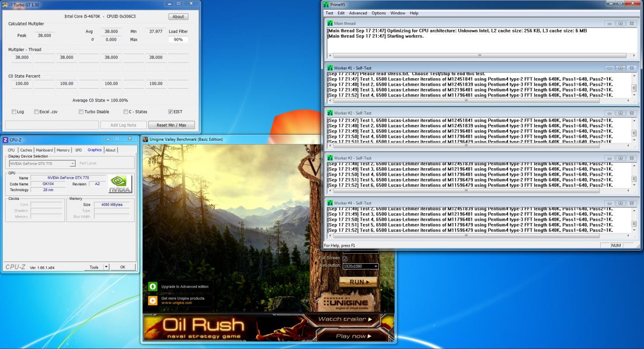Viewport: 644px width, 349px height.
Task: Switch to the Memory tab in CPU-Z
Action: click(63, 150)
